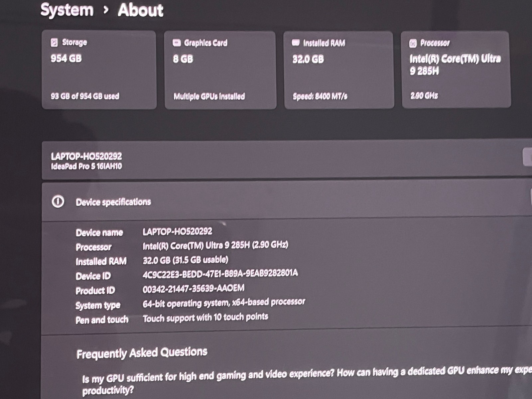The image size is (532, 399).
Task: Click "64-bit operating system, x64-based processor" value
Action: coord(224,303)
